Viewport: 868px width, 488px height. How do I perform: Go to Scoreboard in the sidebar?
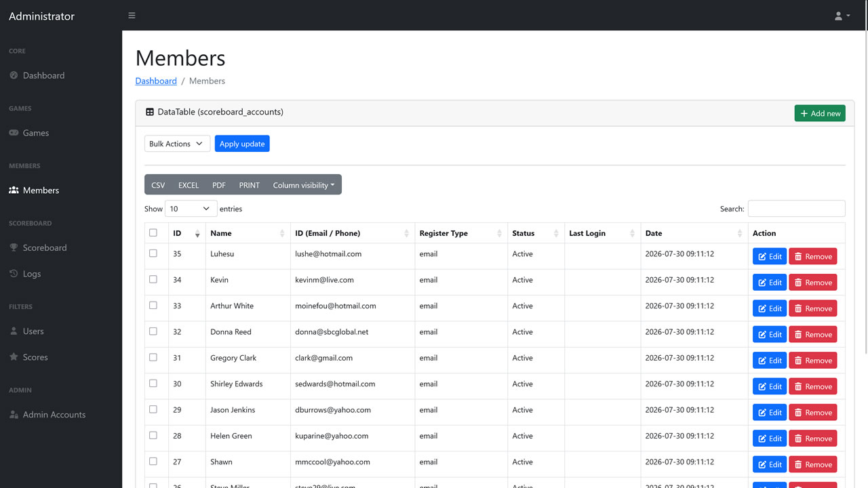tap(45, 247)
